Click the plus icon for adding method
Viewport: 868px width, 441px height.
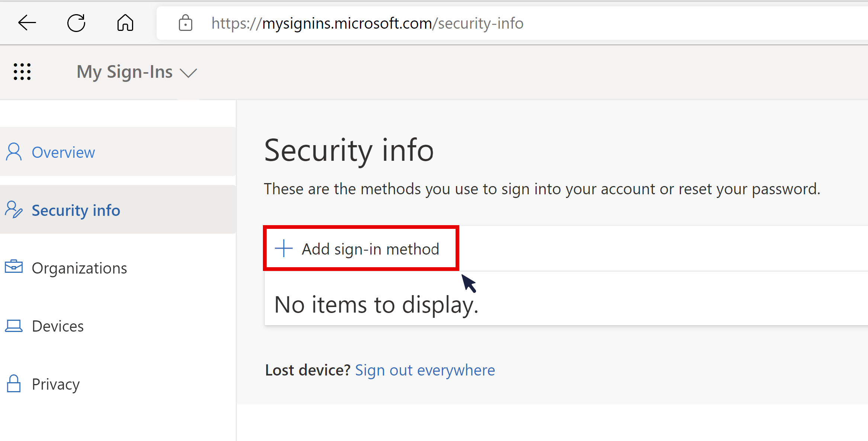pyautogui.click(x=284, y=248)
